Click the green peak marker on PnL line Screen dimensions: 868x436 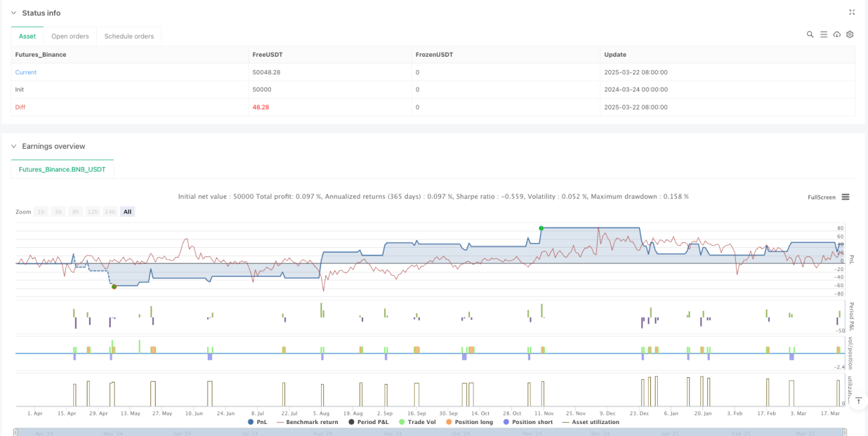tap(541, 228)
